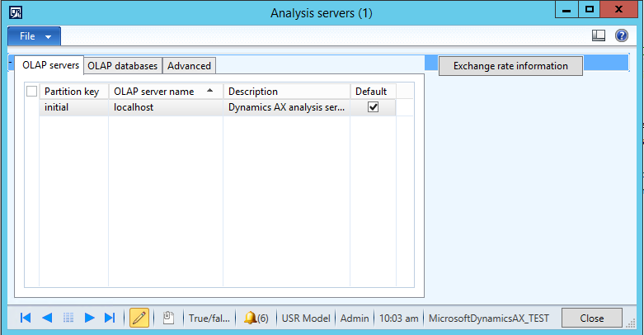
Task: Switch to grid view icon
Action: 68,318
